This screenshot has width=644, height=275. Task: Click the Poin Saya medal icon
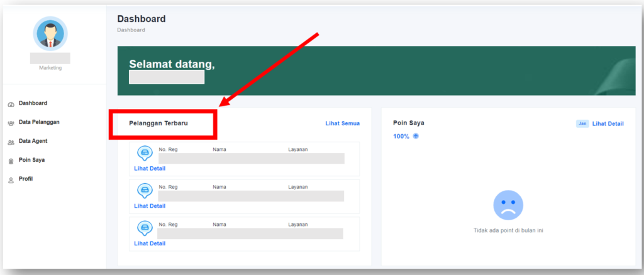[x=11, y=162]
